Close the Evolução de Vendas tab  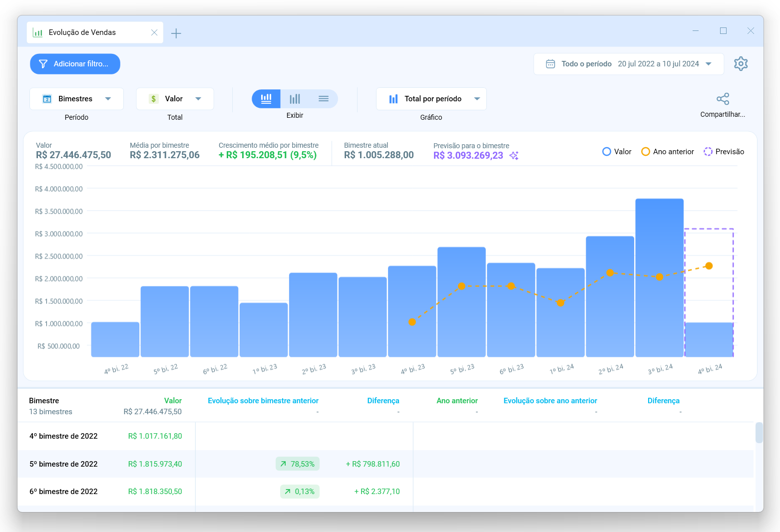(x=154, y=32)
